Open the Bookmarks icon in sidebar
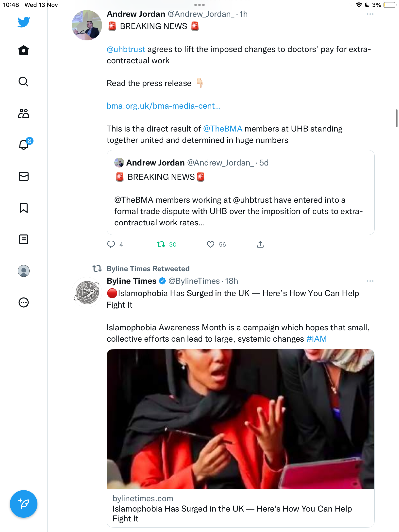This screenshot has width=399, height=532. click(24, 208)
